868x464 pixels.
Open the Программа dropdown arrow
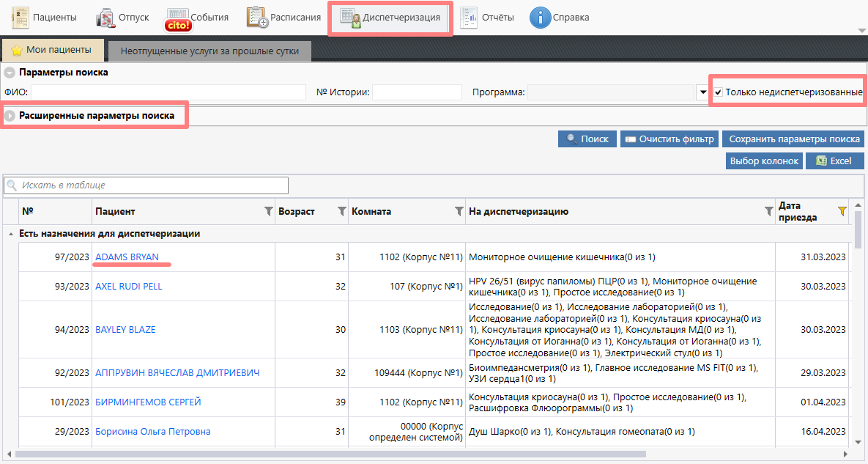point(702,92)
